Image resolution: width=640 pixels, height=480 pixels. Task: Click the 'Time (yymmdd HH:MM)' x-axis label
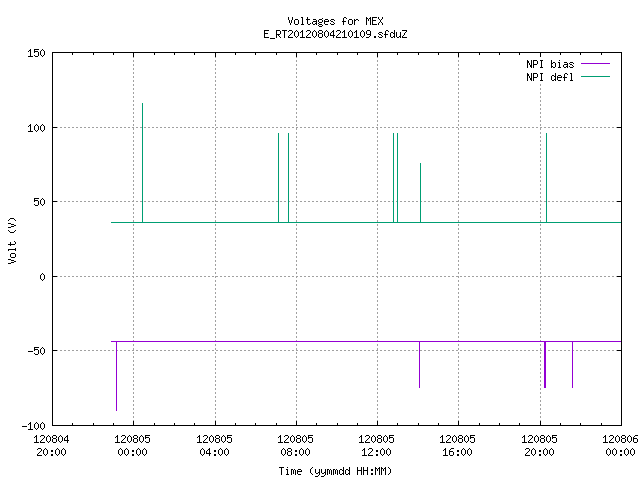click(x=335, y=471)
